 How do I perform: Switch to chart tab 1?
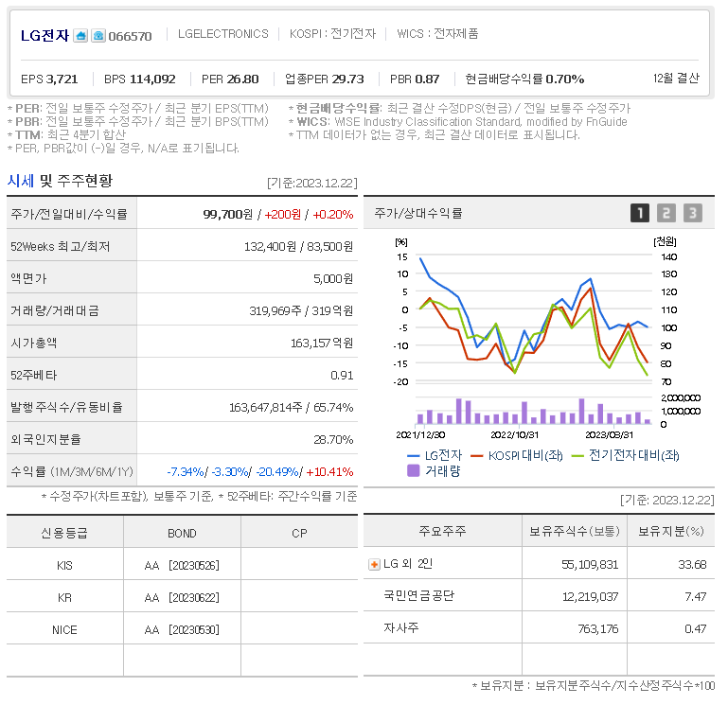pos(640,213)
